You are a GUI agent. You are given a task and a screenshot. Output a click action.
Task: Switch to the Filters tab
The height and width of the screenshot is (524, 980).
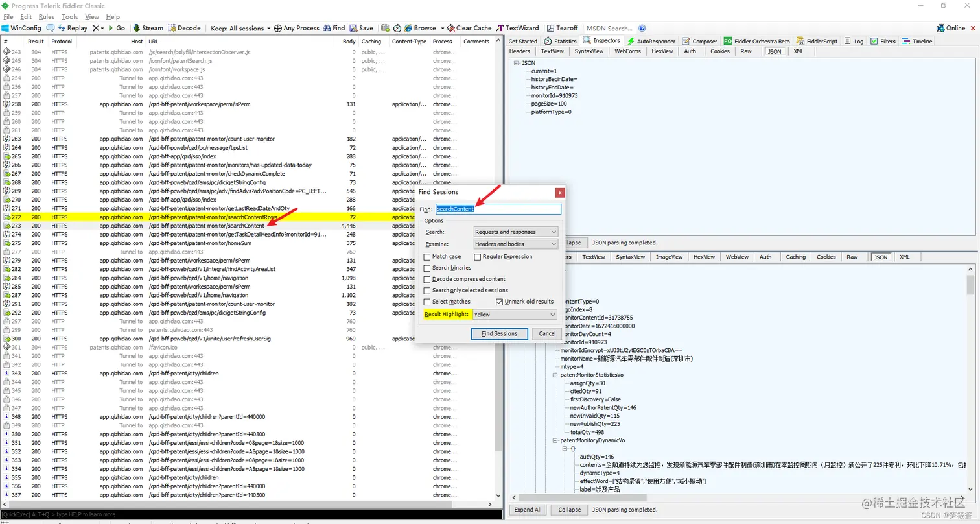tap(883, 41)
